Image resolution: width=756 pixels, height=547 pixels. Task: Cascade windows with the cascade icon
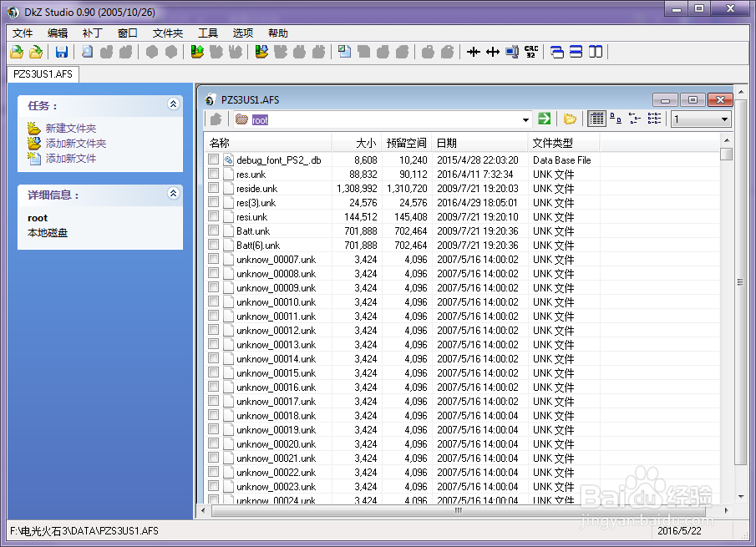(557, 52)
